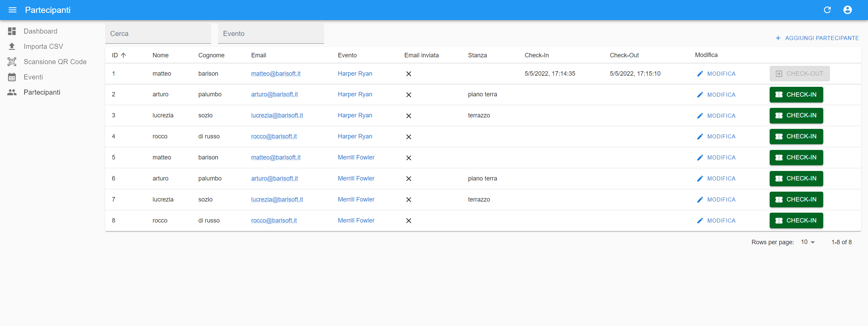The width and height of the screenshot is (868, 326).
Task: Click email-not-sent X icon in row 5
Action: 409,158
